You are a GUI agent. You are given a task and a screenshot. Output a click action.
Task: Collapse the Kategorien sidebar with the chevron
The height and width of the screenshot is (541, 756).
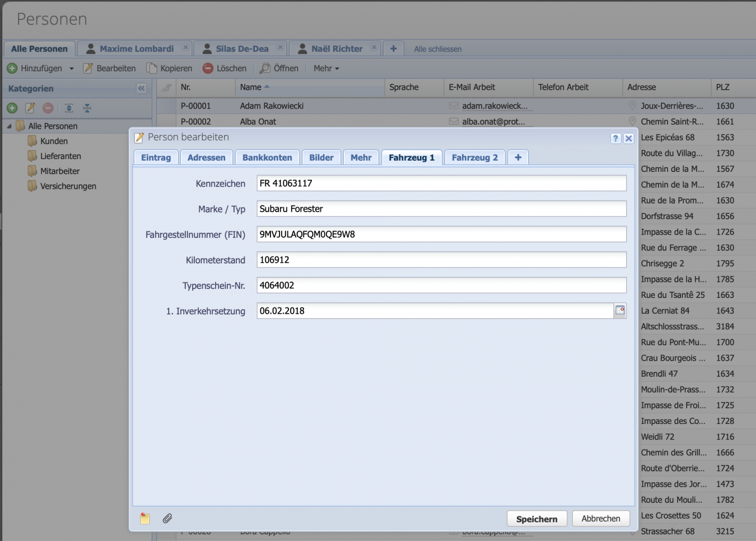click(x=141, y=88)
